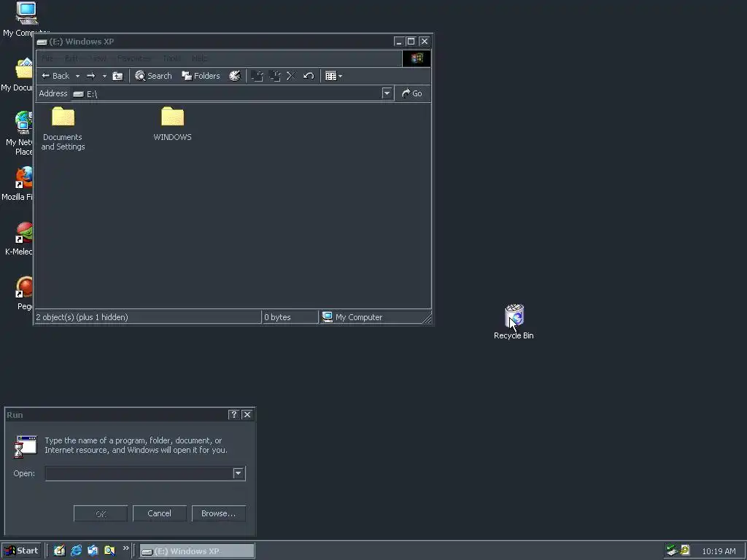This screenshot has height=560, width=747.
Task: Go forward with the Forward arrow
Action: point(91,76)
